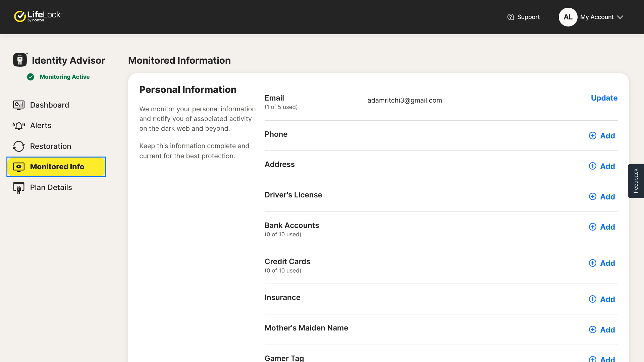Click the My Account label

coord(597,17)
